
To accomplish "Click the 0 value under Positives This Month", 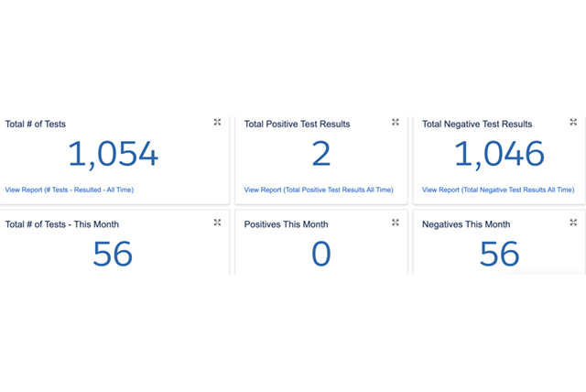I will 320,254.
